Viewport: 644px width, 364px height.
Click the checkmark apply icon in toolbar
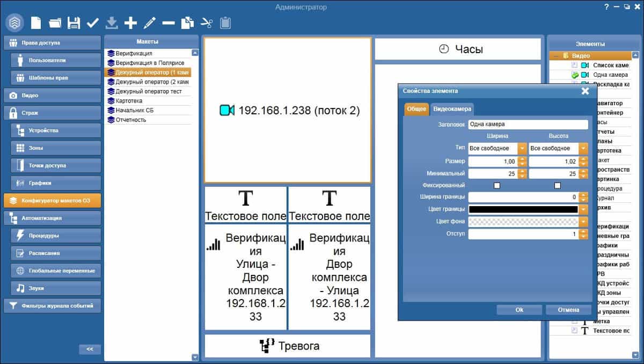coord(92,23)
